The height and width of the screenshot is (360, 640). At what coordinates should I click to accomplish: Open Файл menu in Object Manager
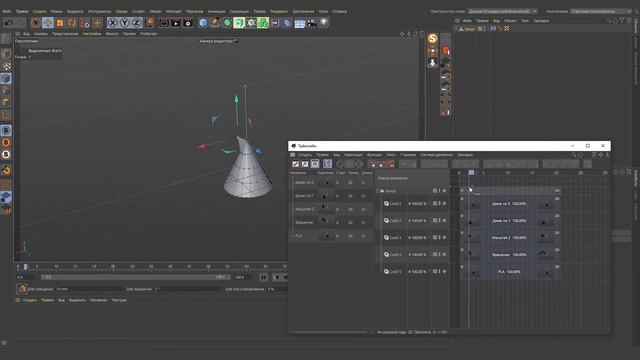click(467, 20)
